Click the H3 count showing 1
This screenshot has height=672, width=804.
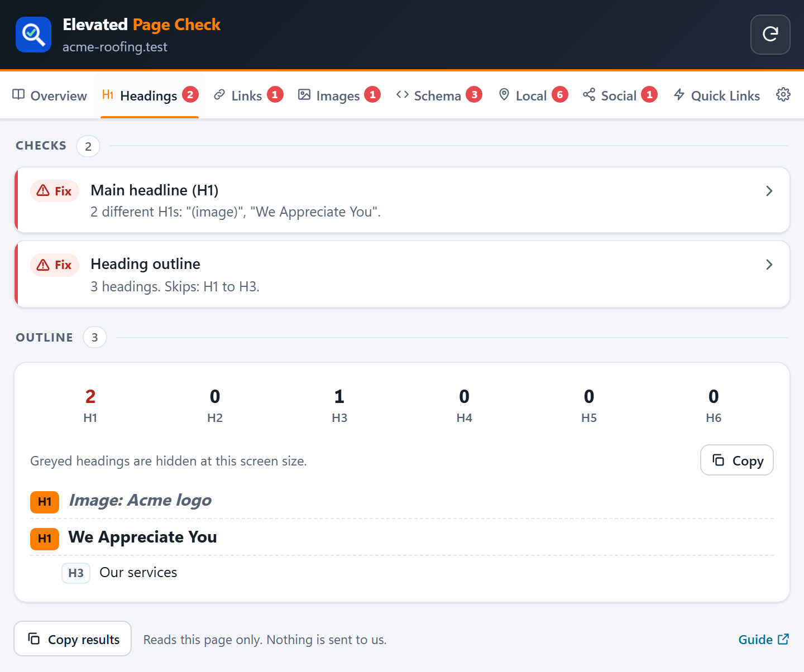(x=339, y=397)
